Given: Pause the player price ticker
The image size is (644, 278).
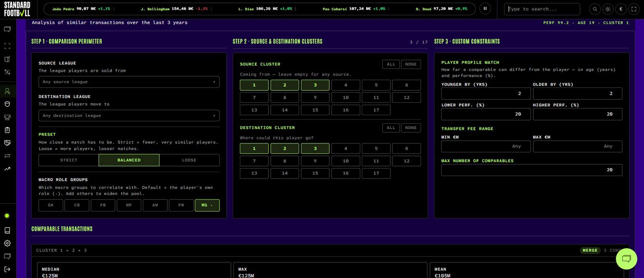Looking at the screenshot, I should (x=485, y=8).
